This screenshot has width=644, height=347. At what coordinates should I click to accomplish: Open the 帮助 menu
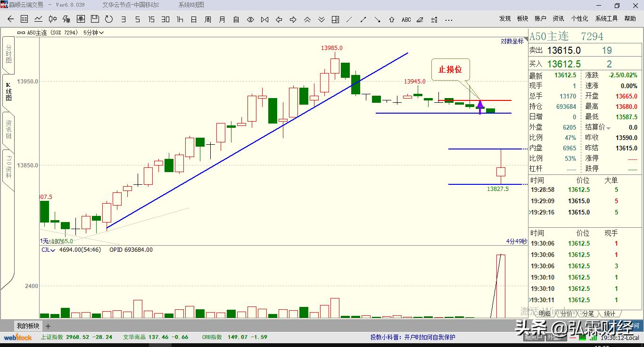[630, 19]
